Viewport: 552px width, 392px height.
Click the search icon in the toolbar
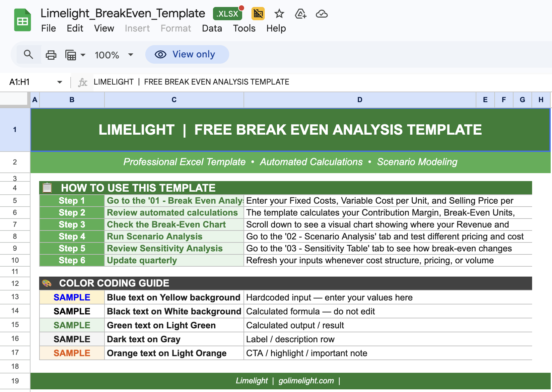(x=29, y=54)
